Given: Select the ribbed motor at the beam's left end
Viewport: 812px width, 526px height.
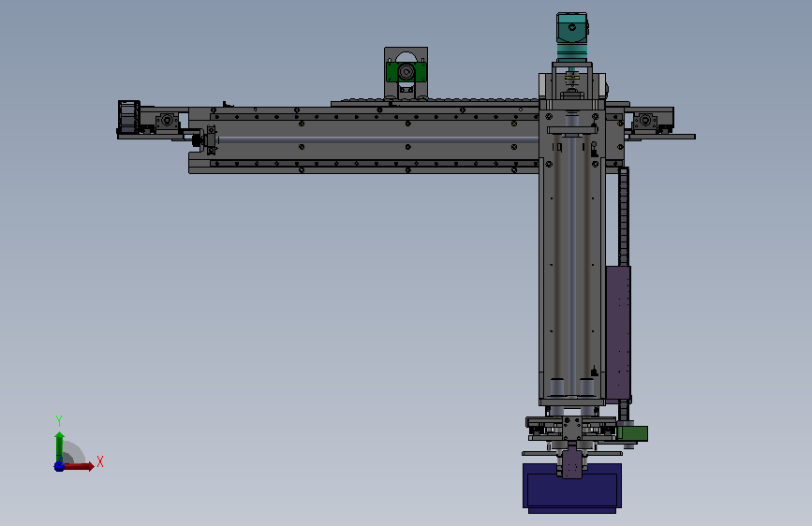Looking at the screenshot, I should tap(128, 117).
